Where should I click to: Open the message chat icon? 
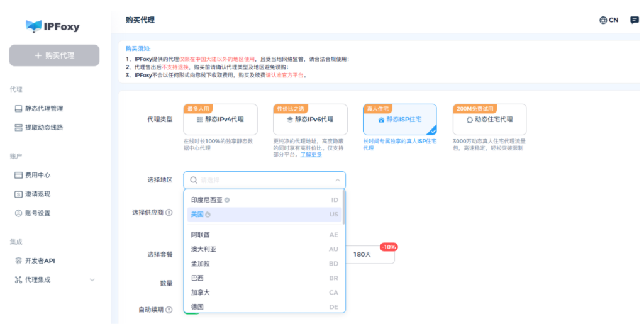[635, 20]
